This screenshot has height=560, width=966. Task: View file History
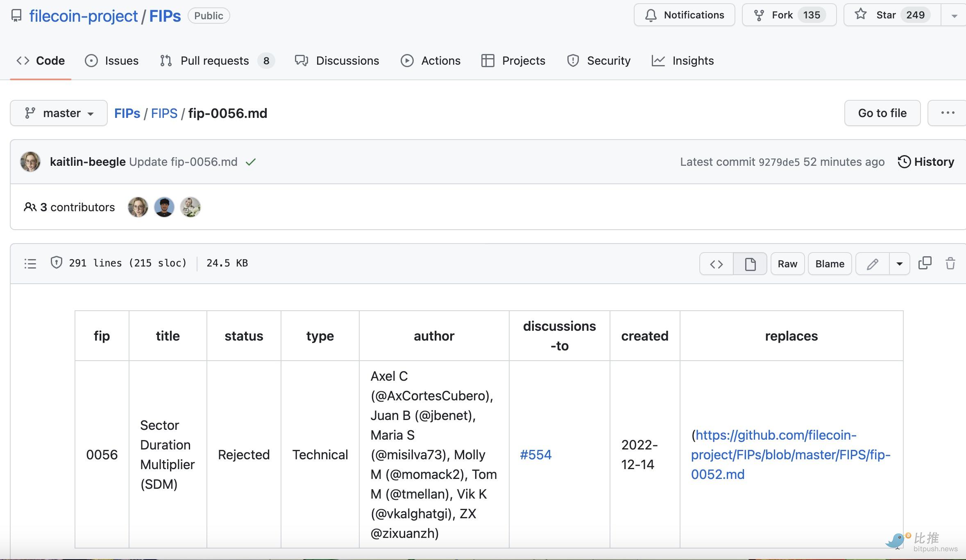(x=926, y=162)
